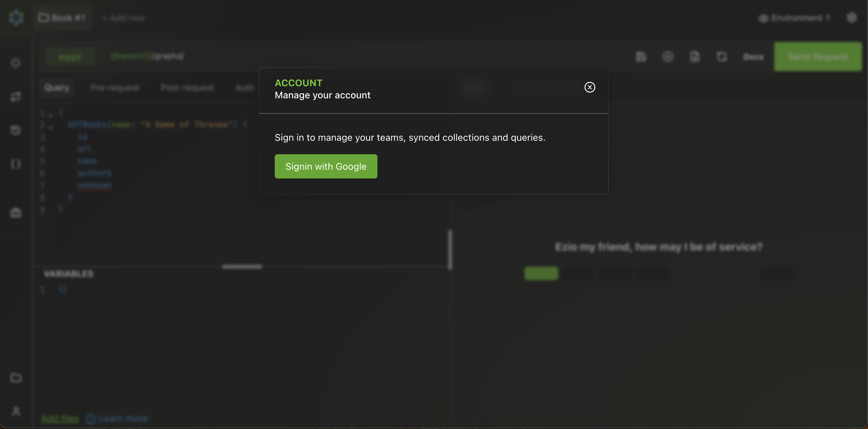Open the Docs panel
This screenshot has height=429, width=868.
coord(753,57)
